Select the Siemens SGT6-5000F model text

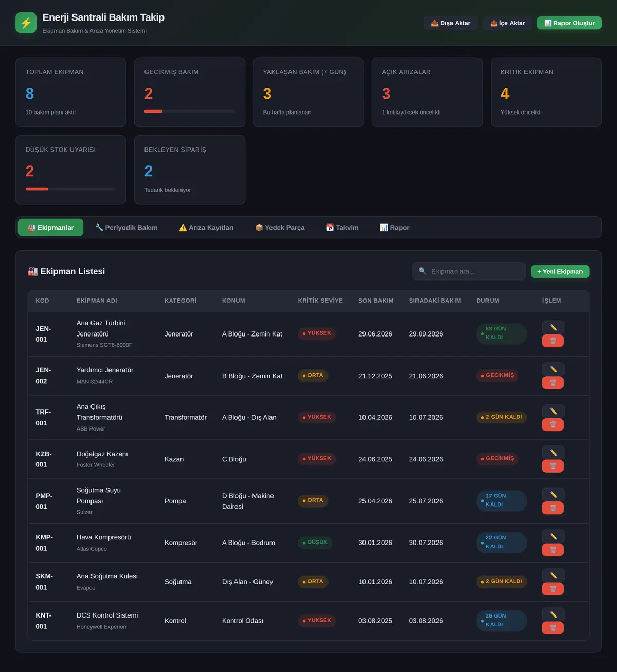(x=104, y=345)
